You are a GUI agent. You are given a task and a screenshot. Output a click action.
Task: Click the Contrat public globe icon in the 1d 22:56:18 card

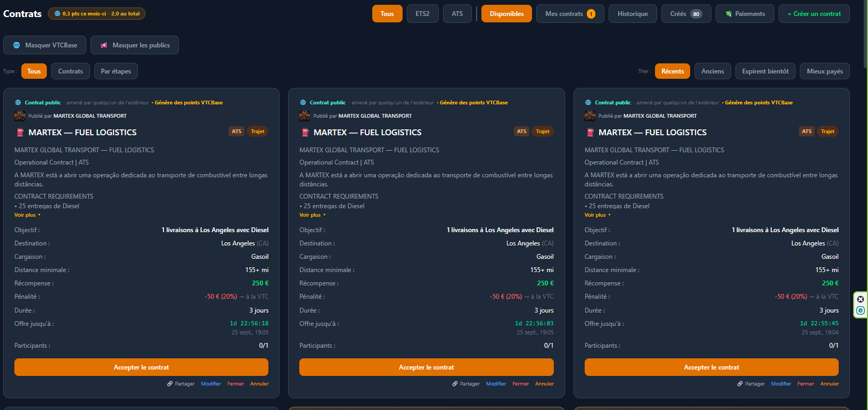(x=18, y=103)
